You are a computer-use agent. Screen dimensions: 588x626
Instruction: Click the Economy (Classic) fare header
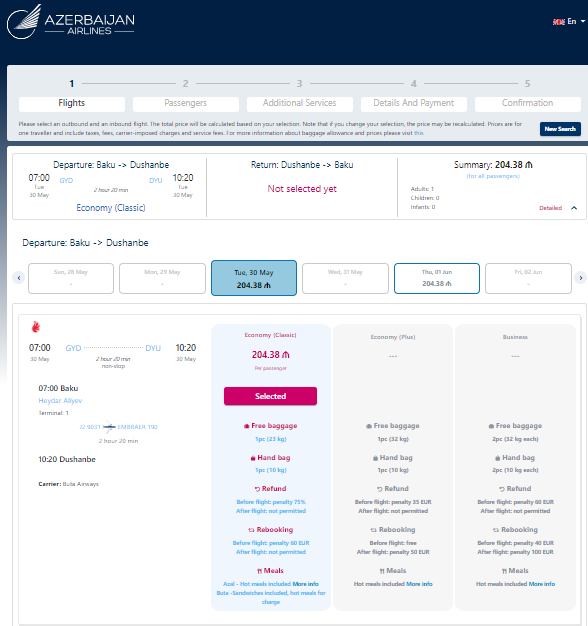click(270, 335)
